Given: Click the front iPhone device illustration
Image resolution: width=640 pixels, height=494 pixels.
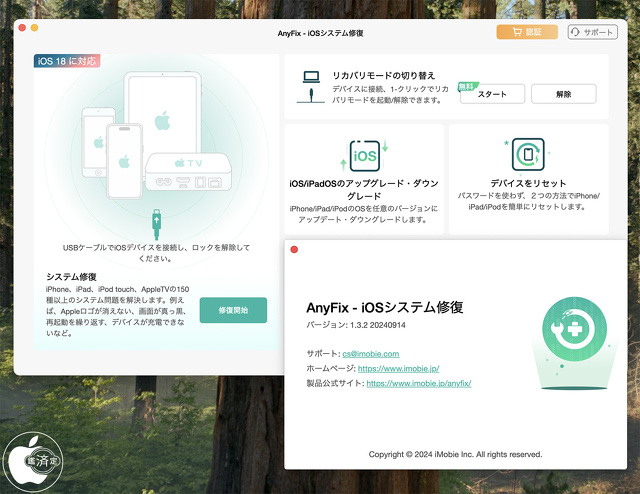Looking at the screenshot, I should 124,161.
